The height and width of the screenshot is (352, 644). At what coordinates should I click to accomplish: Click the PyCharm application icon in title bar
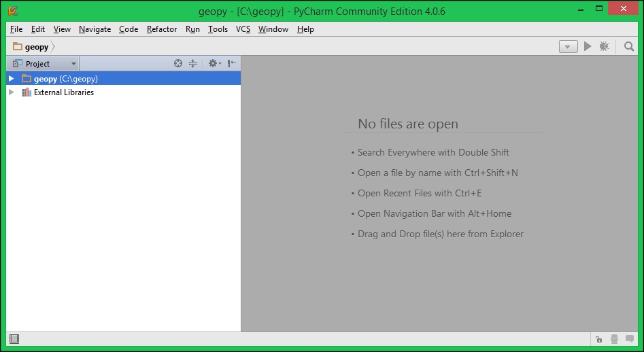[13, 10]
